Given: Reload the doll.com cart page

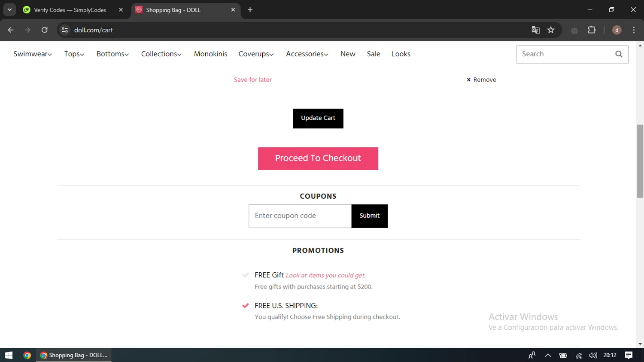Looking at the screenshot, I should coord(45,30).
